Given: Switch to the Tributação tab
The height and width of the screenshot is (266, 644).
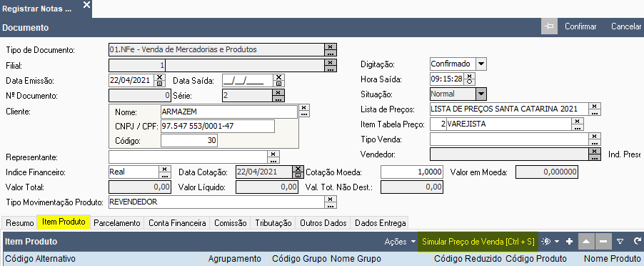Looking at the screenshot, I should [x=273, y=223].
